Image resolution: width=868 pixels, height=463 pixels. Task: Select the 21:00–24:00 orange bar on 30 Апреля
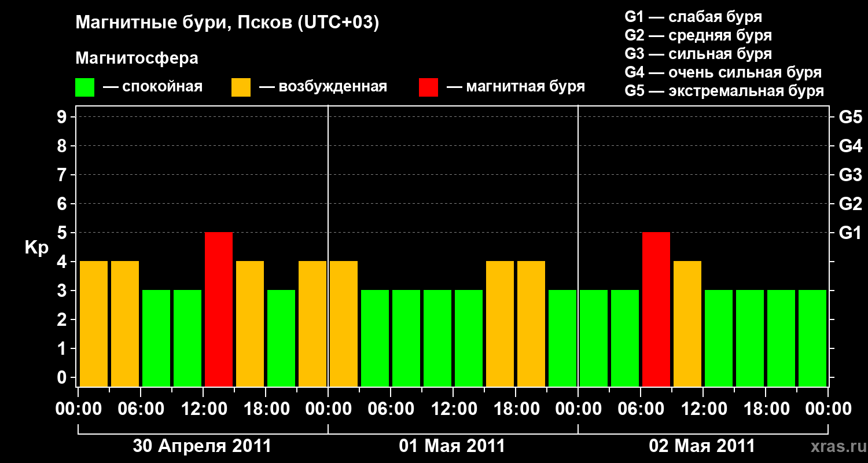312,324
